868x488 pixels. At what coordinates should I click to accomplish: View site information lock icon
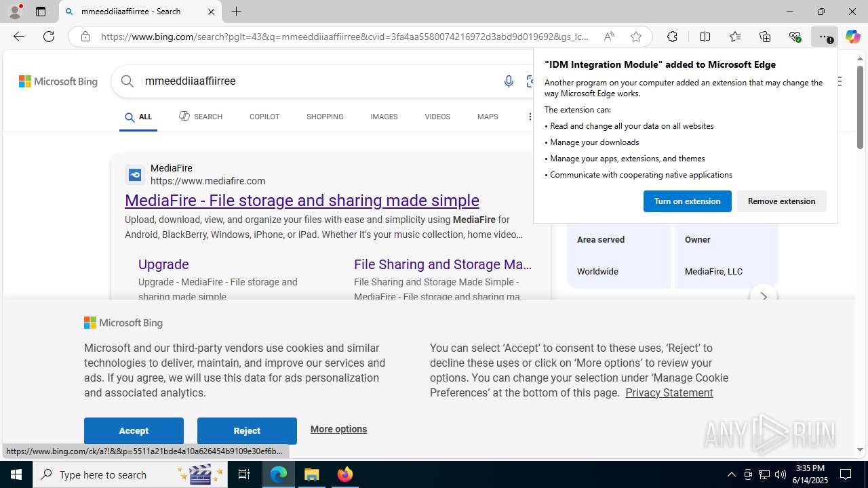click(x=85, y=37)
